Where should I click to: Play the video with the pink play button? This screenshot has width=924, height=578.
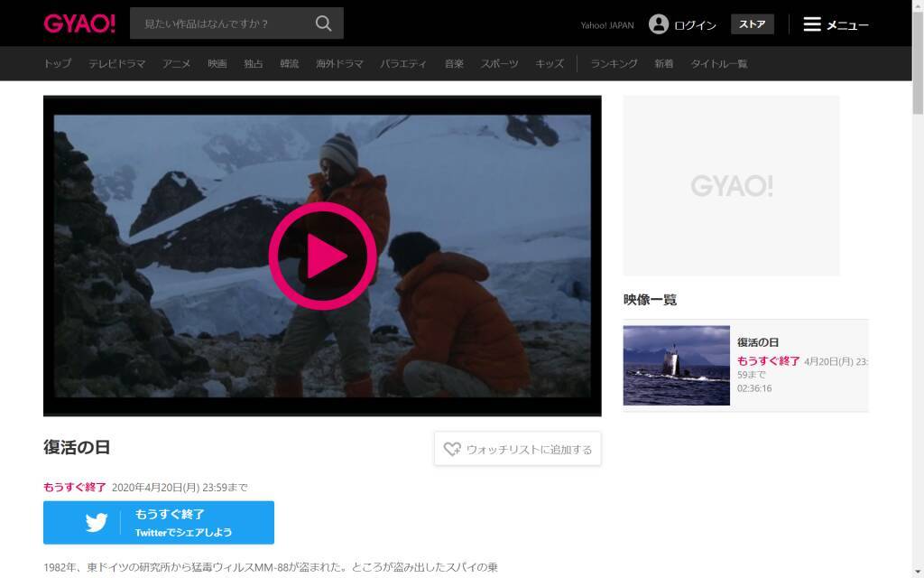322,256
